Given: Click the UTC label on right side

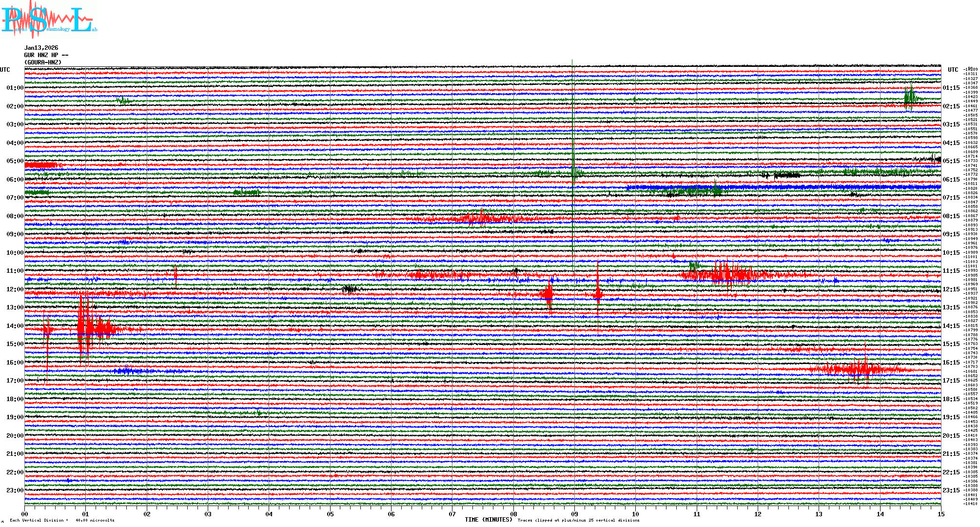Looking at the screenshot, I should click(953, 70).
